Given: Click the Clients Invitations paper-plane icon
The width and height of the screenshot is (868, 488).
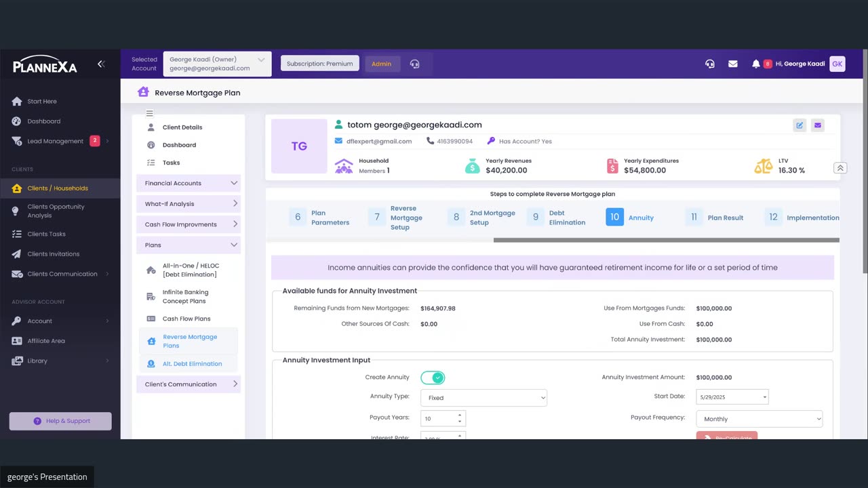Looking at the screenshot, I should point(17,254).
